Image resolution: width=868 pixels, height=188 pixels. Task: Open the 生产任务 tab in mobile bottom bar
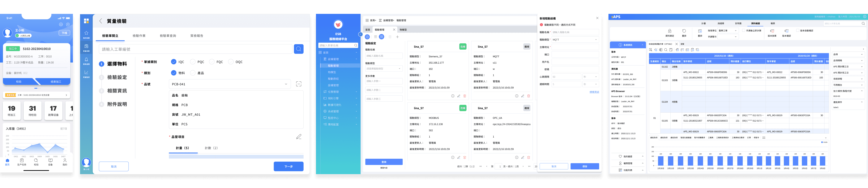click(21, 162)
